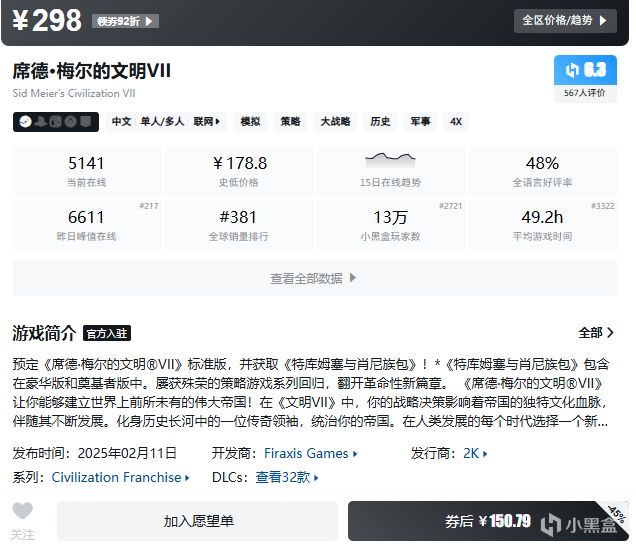The width and height of the screenshot is (636, 550).
Task: Click the #3322 playtime rank label
Action: (x=603, y=206)
